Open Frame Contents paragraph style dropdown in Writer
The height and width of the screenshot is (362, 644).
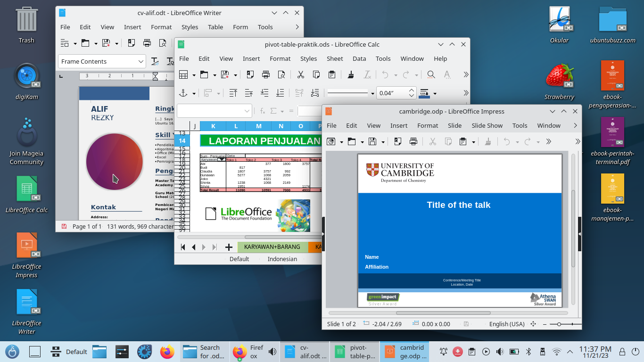pyautogui.click(x=141, y=61)
